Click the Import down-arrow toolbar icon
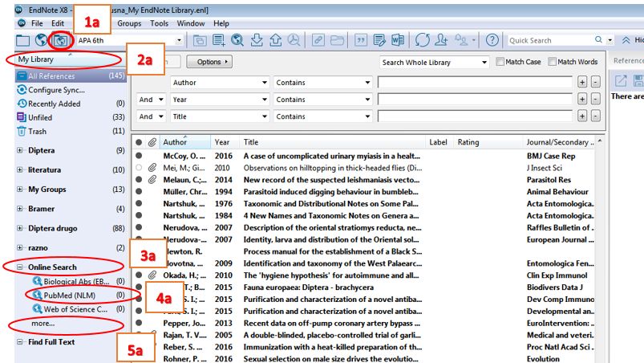This screenshot has height=363, width=644. [x=257, y=40]
